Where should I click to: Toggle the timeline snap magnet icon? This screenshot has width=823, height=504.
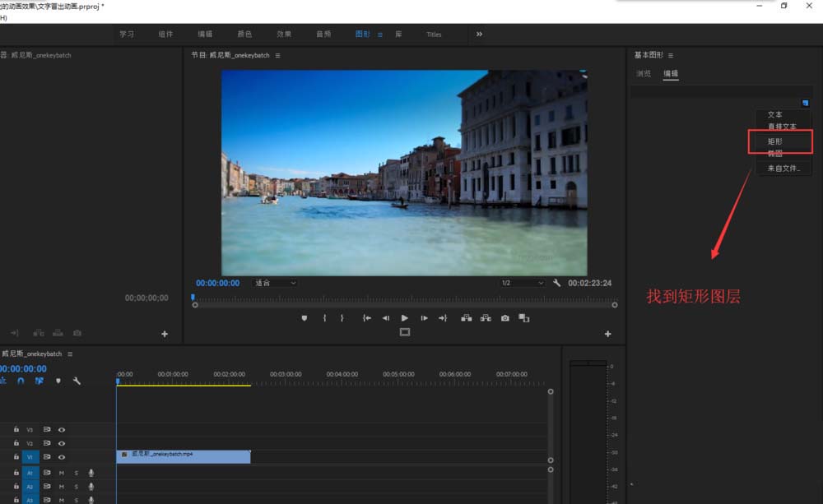[21, 381]
